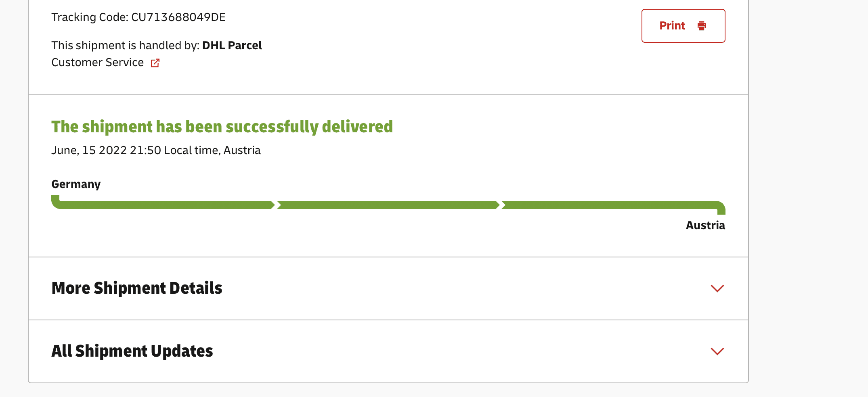
Task: Click middle segment of delivery progress bar
Action: [388, 205]
